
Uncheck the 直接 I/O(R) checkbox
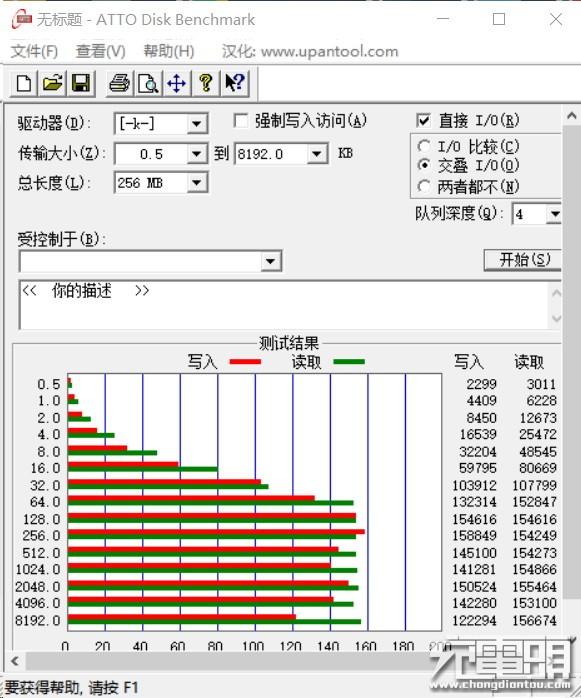click(423, 120)
